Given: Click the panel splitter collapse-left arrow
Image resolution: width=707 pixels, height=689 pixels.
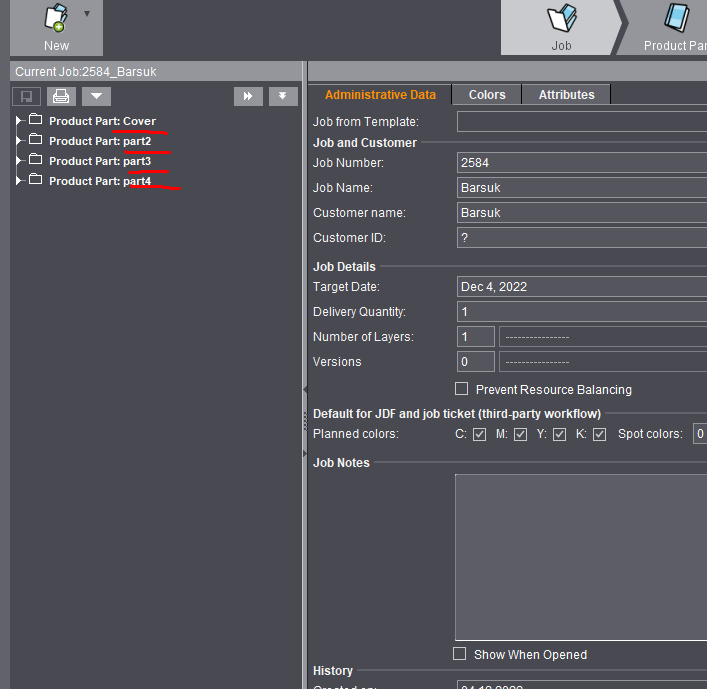Looking at the screenshot, I should [305, 389].
